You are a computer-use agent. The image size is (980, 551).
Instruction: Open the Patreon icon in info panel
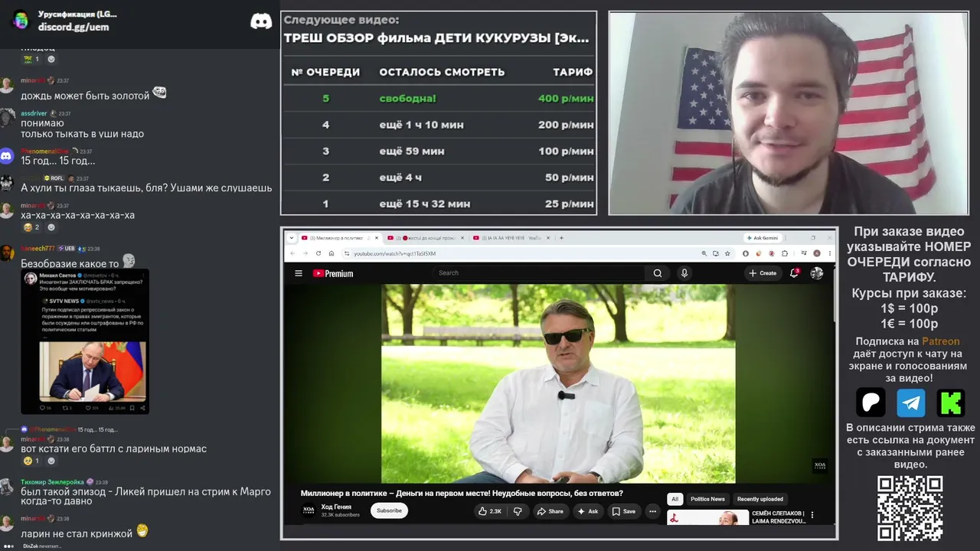[x=871, y=403]
